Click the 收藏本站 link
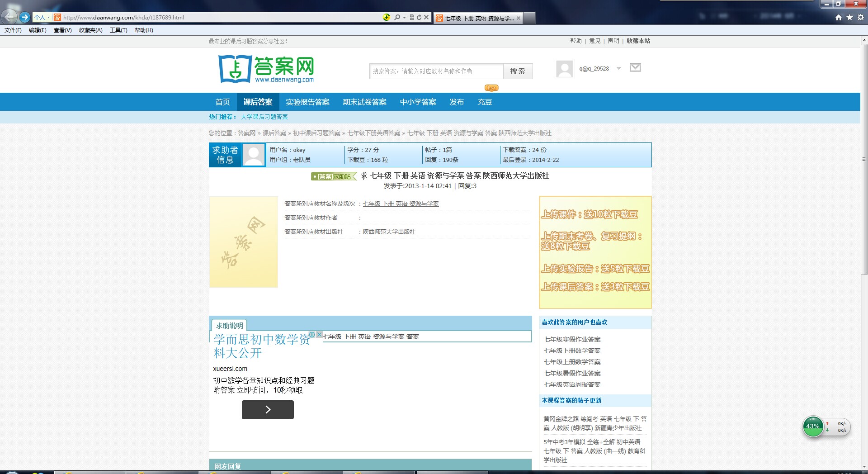Screen dimensions: 868x474 [638, 41]
